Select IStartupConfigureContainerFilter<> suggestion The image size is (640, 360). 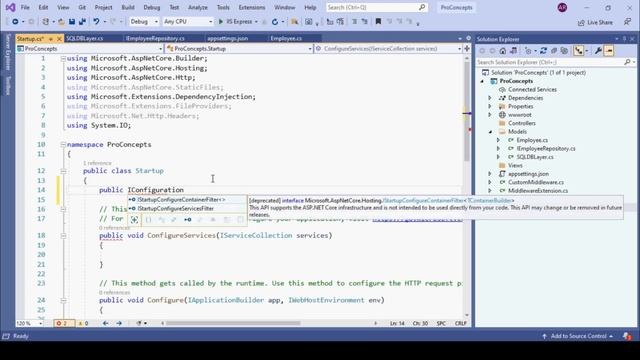187,200
